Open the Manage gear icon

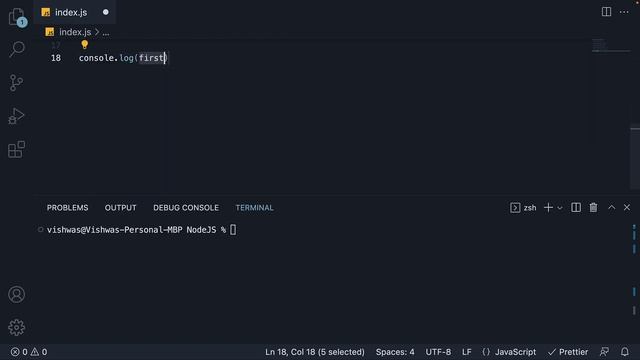16,327
